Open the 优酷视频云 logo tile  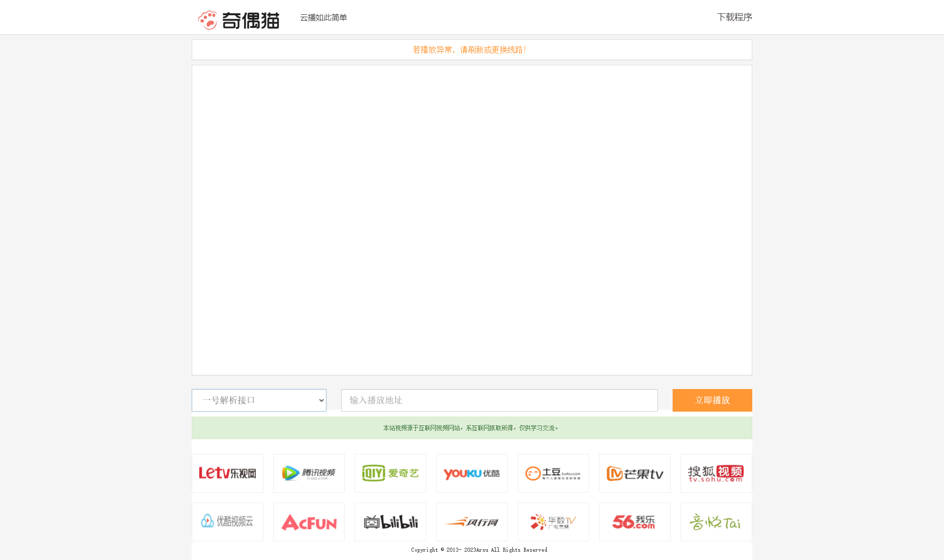pyautogui.click(x=228, y=522)
